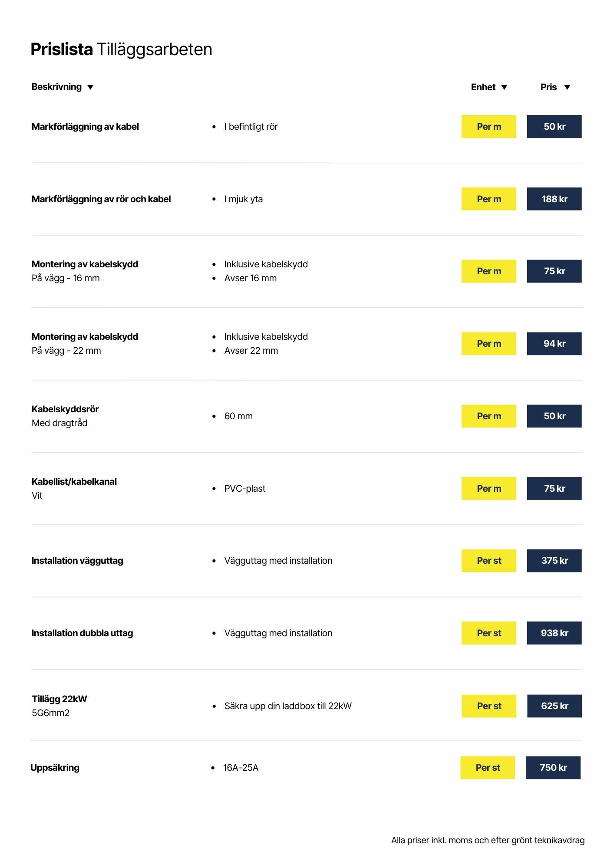This screenshot has height=868, width=614.
Task: Click the 50 kr price for Markförläggning av kabel
Action: coord(554,127)
